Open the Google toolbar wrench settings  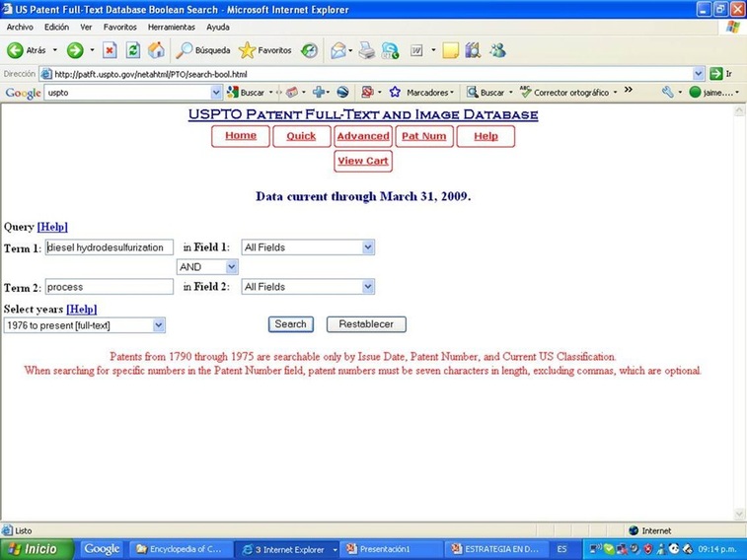pos(668,93)
